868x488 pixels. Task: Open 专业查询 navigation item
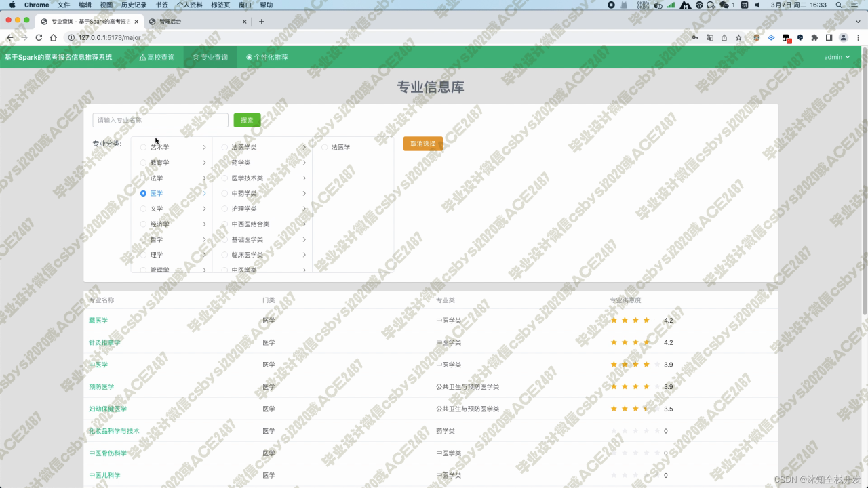click(210, 58)
